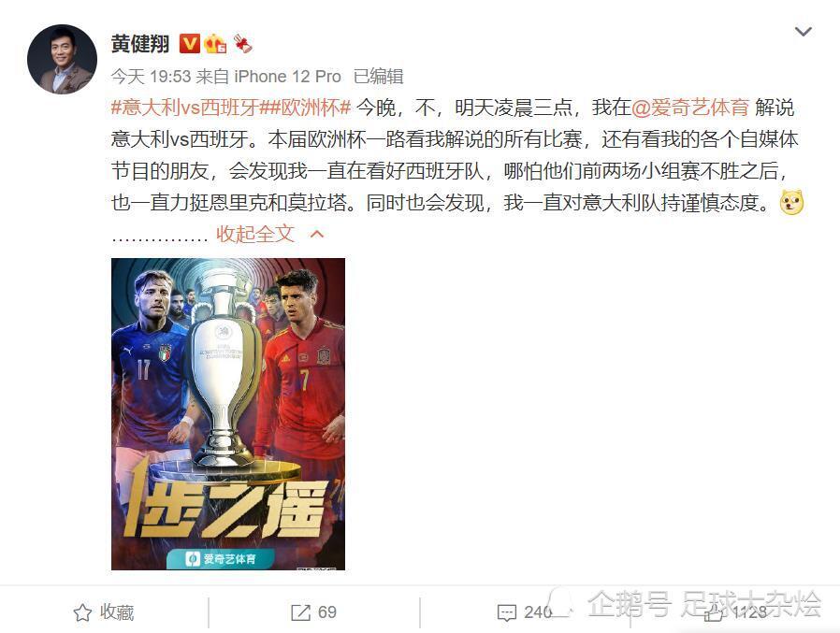Click the repost count 69
The image size is (840, 633).
tap(327, 612)
